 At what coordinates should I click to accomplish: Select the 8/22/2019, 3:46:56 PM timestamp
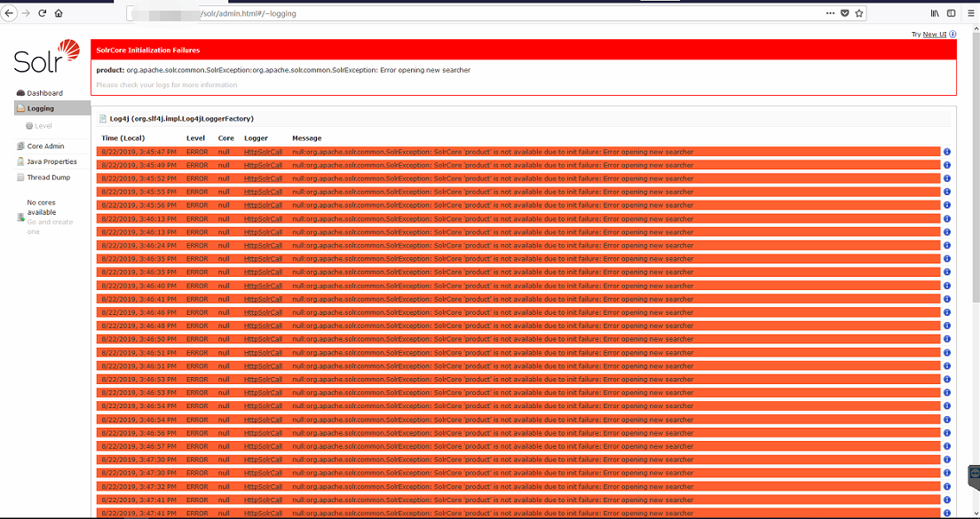(138, 433)
